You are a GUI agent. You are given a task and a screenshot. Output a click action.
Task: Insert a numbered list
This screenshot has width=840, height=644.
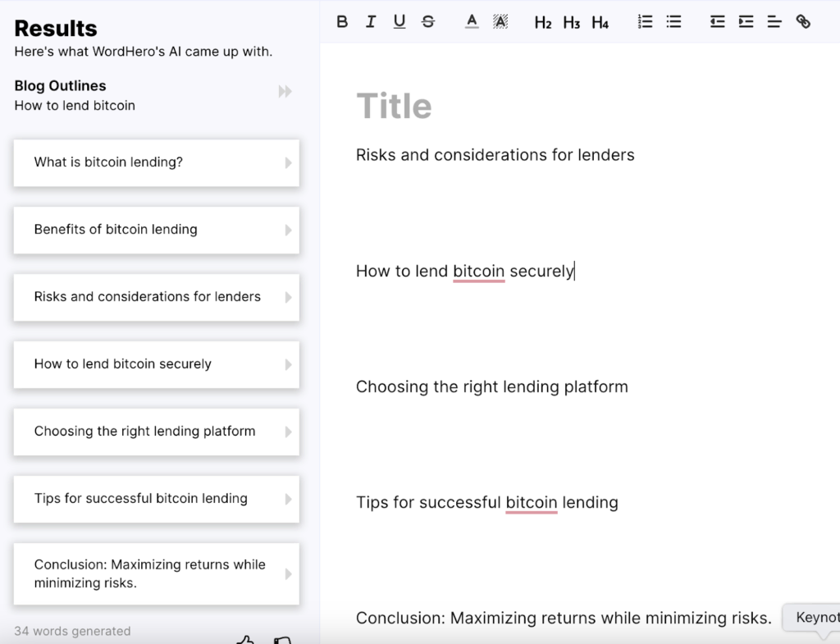[x=646, y=22]
